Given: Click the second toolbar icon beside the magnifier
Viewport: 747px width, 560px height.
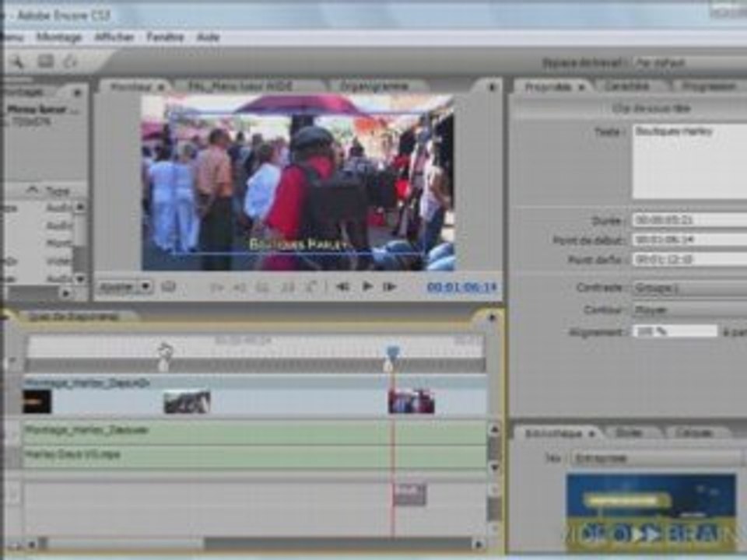Looking at the screenshot, I should (x=46, y=61).
